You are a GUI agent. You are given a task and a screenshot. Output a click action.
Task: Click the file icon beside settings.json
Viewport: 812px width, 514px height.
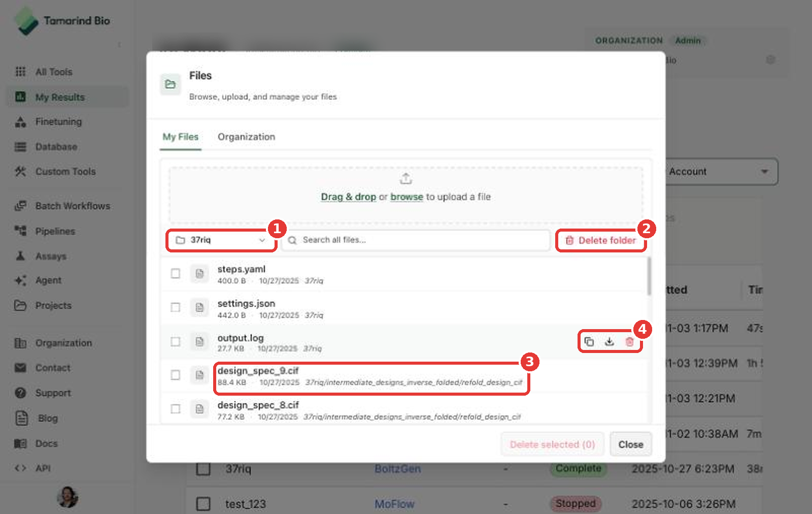199,308
